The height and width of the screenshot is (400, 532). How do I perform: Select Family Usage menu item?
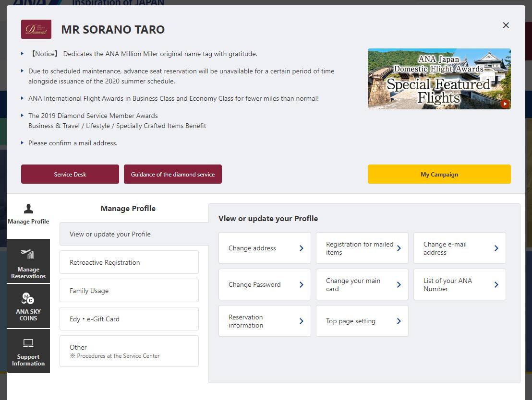129,291
